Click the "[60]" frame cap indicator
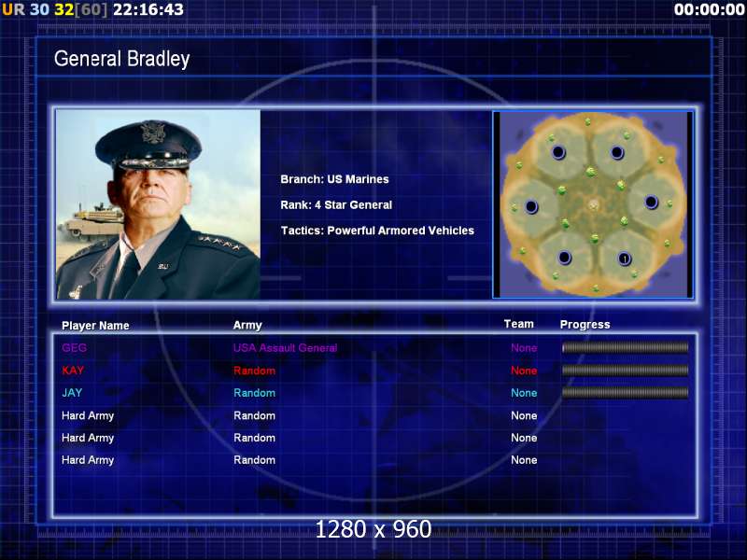 92,9
